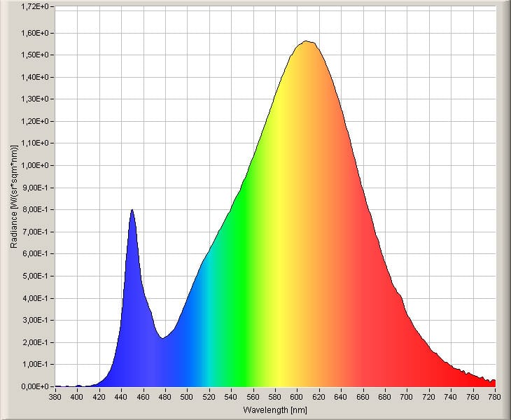Click the 2,00E-1 y-axis label

click(x=36, y=342)
